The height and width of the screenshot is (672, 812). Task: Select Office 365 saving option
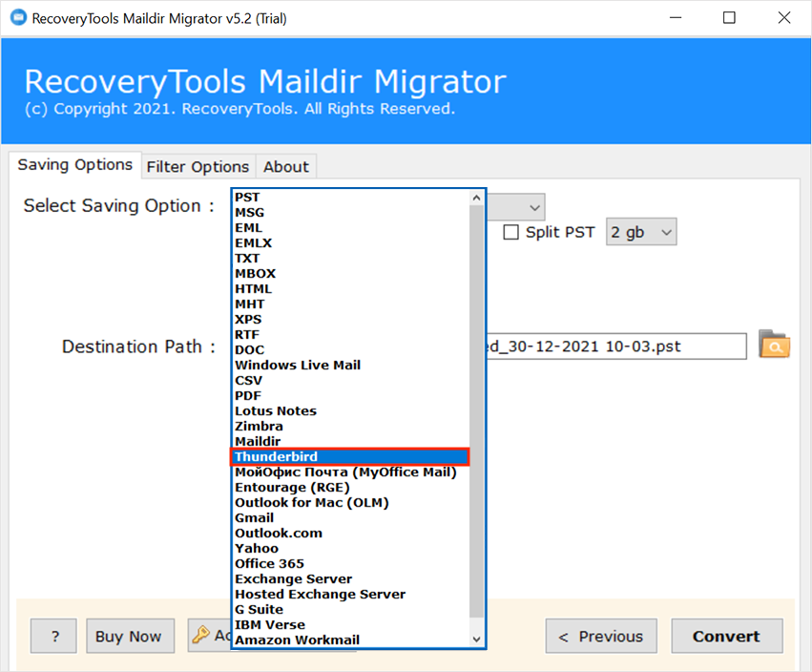coord(350,564)
